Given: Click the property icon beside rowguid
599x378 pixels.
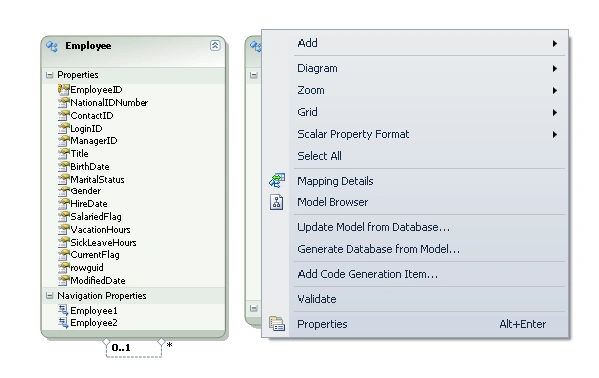Looking at the screenshot, I should (x=63, y=268).
